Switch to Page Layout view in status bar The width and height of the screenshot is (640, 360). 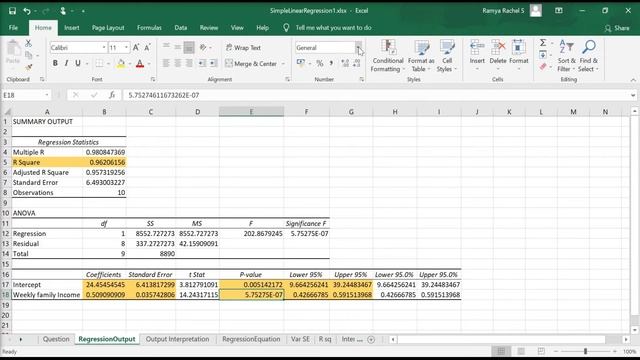click(521, 351)
